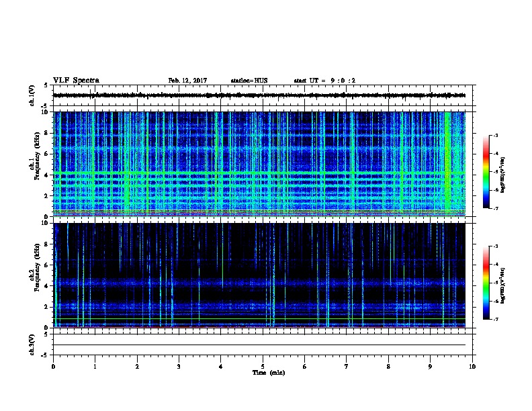Click the 'ch.1(V)' waveform axis label
Screen dimensions: 532x411
tap(32, 95)
